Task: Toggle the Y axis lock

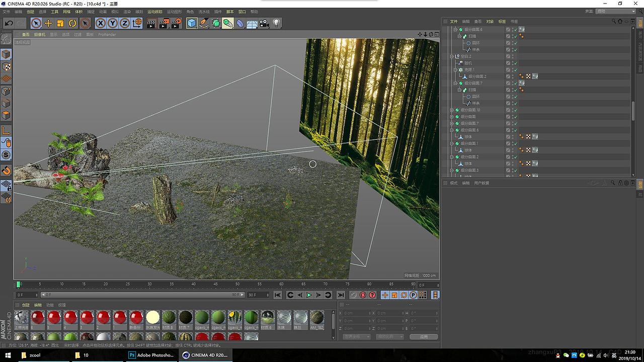Action: point(113,23)
